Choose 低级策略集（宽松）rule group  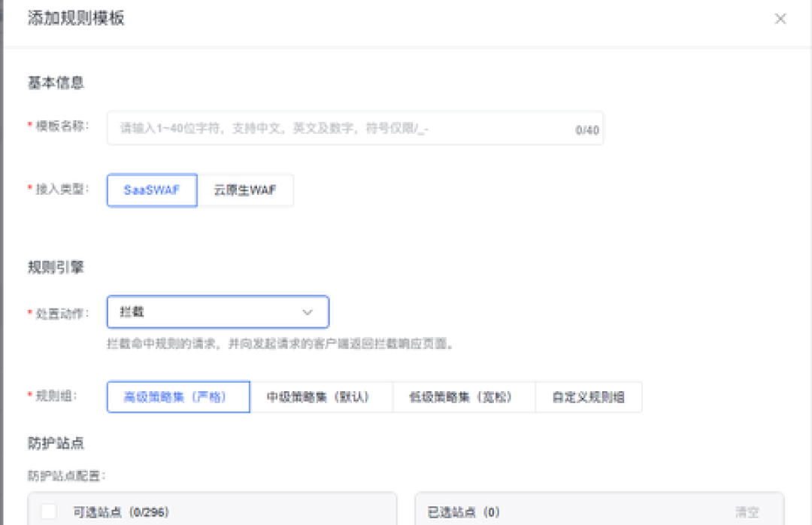[463, 397]
